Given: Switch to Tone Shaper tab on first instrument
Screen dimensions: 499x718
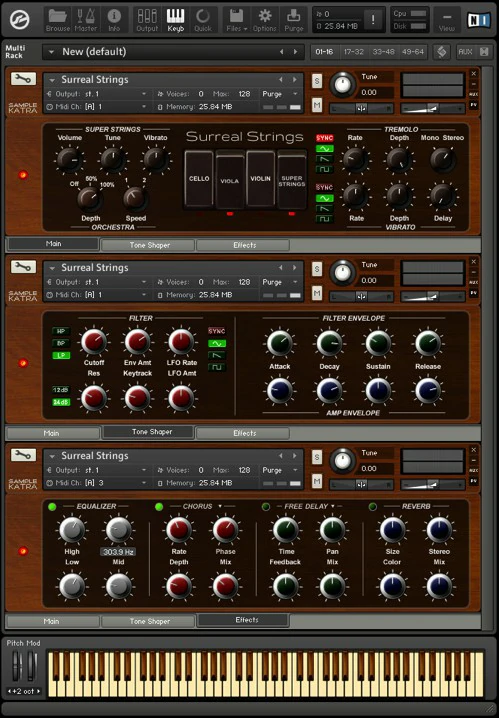Looking at the screenshot, I should tap(149, 245).
